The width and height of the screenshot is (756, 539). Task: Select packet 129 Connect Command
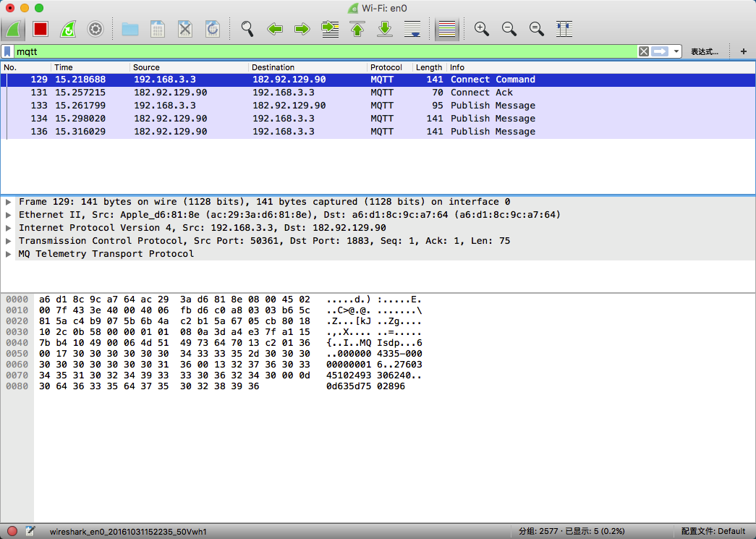pyautogui.click(x=378, y=80)
